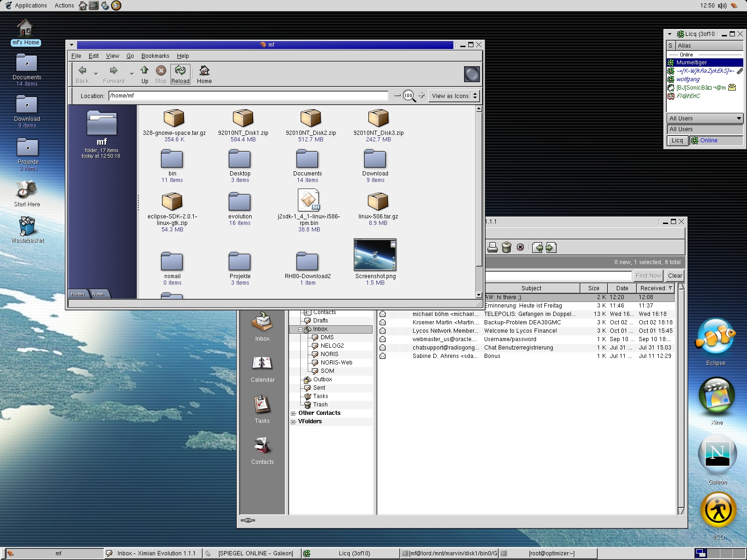
Task: Open the evolution folder icon
Action: 240,201
